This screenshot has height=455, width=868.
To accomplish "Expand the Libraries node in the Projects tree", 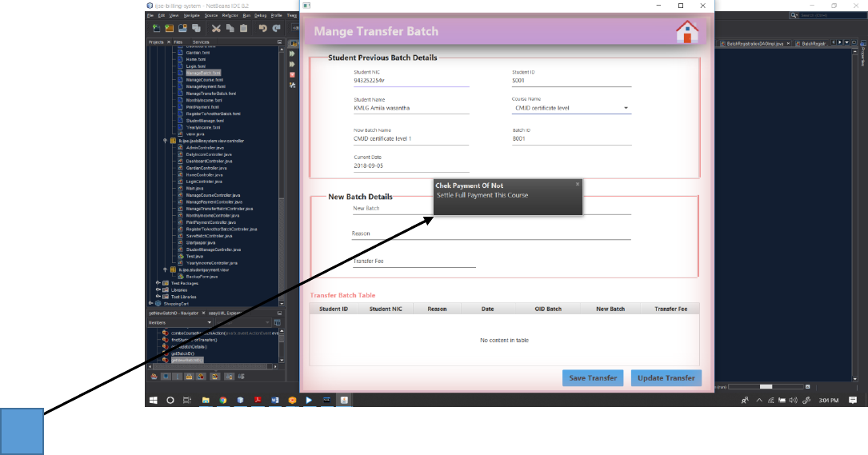I will click(x=158, y=289).
